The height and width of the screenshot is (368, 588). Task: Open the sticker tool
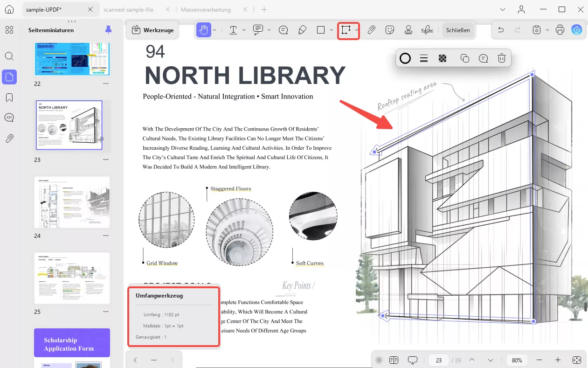[x=390, y=30]
